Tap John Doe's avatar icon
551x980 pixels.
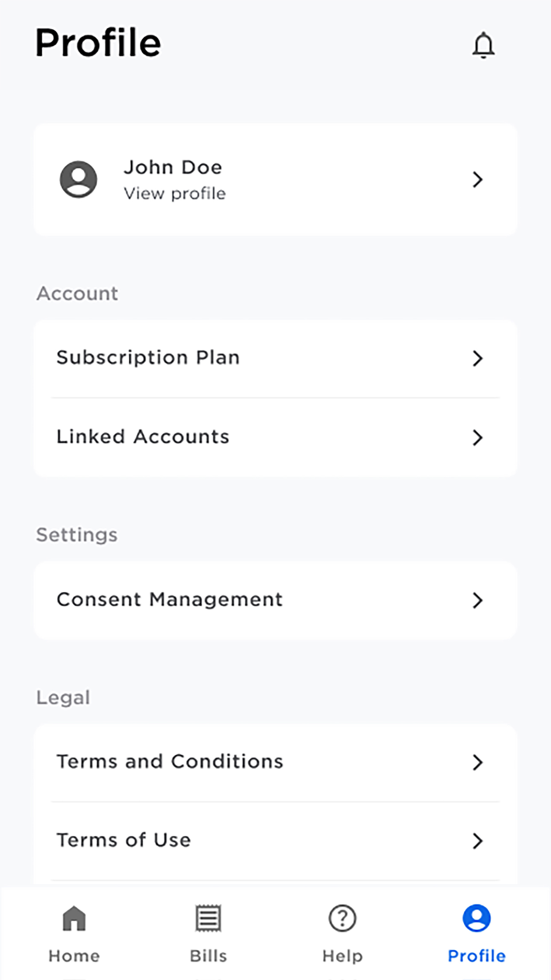point(79,179)
